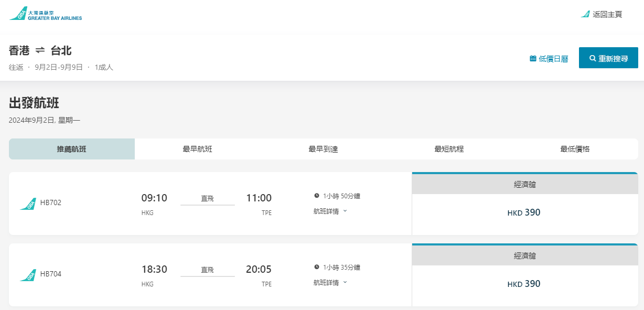The width and height of the screenshot is (644, 310).
Task: Click the Greater Bay Airlines logo
Action: (x=46, y=14)
